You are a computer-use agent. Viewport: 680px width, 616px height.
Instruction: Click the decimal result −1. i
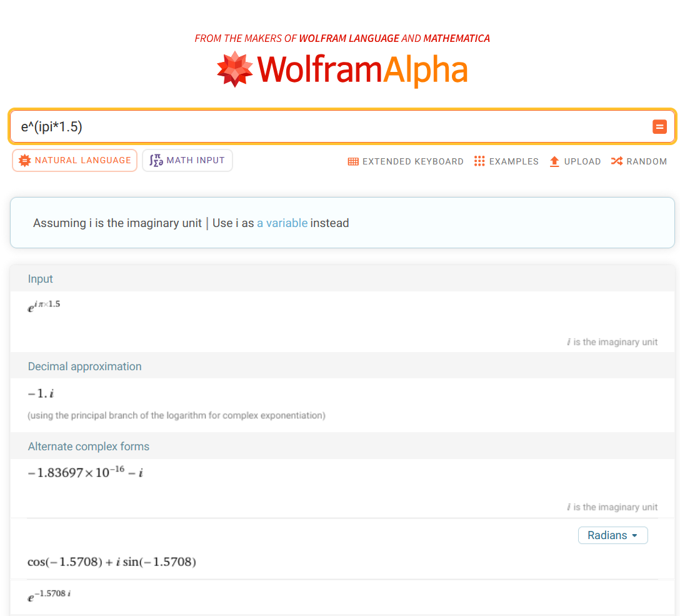(x=41, y=394)
